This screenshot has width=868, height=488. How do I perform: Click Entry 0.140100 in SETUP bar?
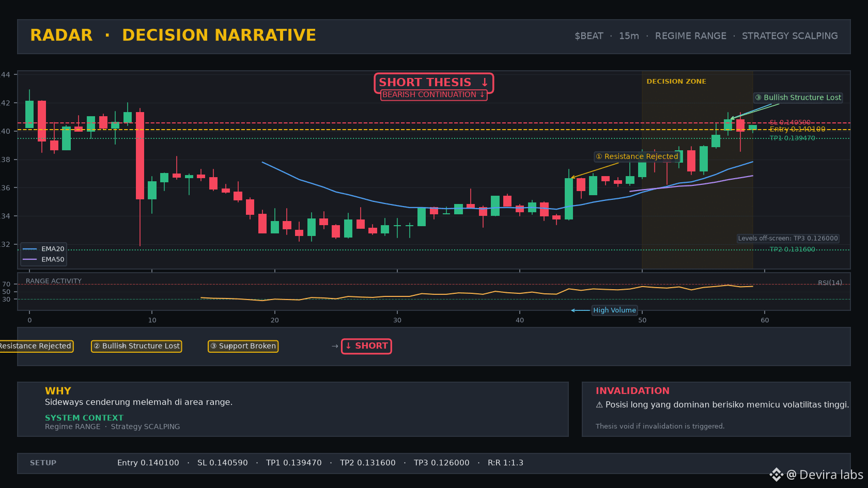148,463
